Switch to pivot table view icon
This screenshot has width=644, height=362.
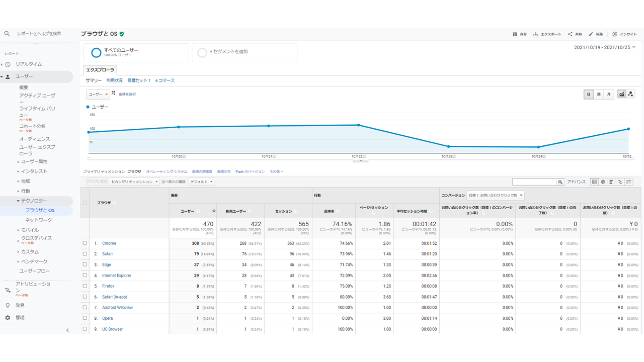click(x=629, y=182)
